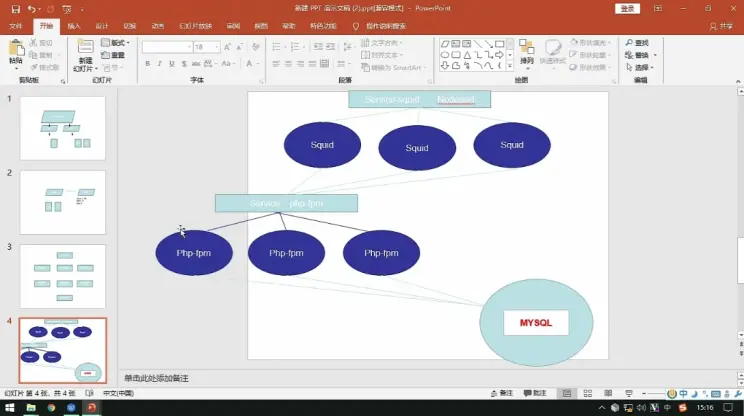Screen dimensions: 744x416
Task: Switch to the Slide Show 幻灯片放映 tab
Action: 195,26
